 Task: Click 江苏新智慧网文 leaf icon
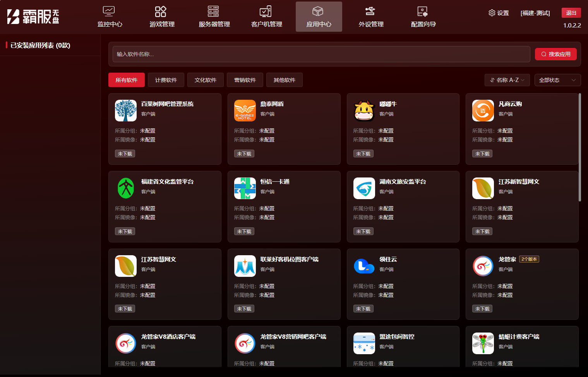tap(483, 188)
